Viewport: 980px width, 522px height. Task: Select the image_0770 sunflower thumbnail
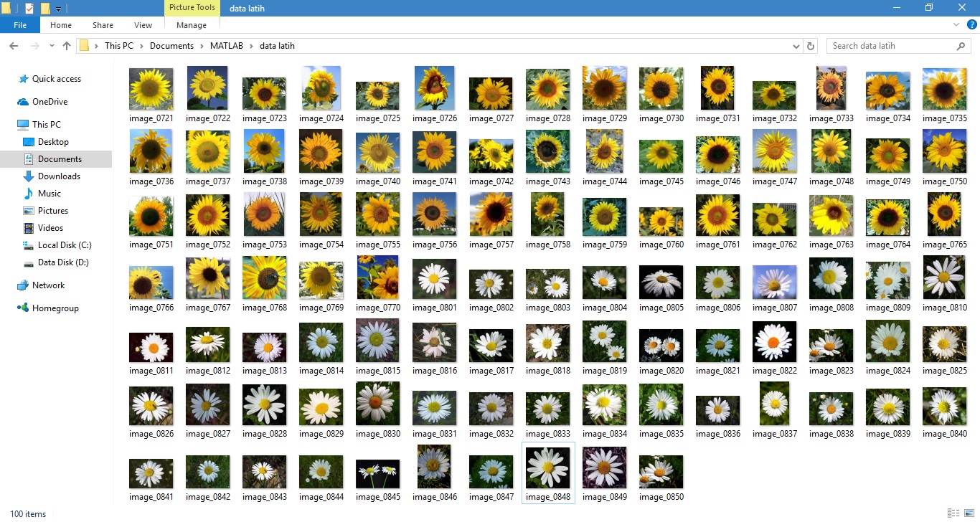[x=377, y=281]
